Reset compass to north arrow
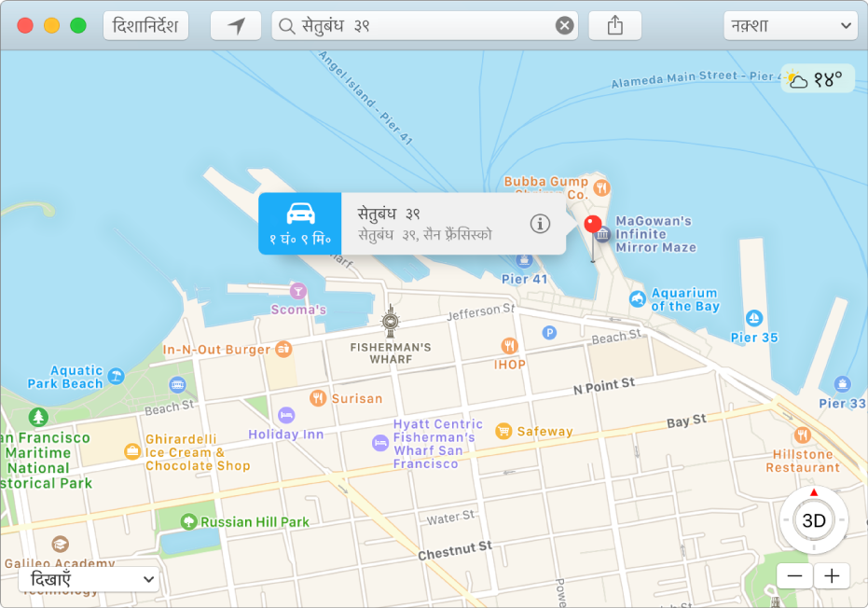This screenshot has width=868, height=608. click(x=814, y=492)
